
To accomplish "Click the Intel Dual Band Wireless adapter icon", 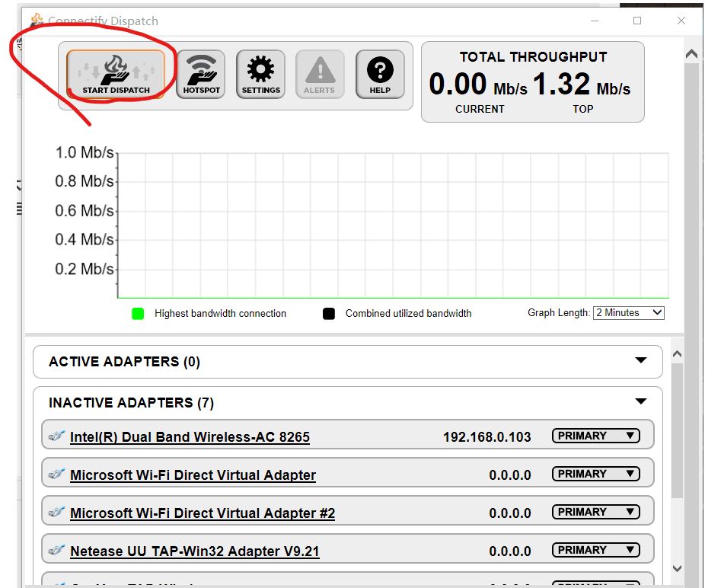I will (56, 436).
